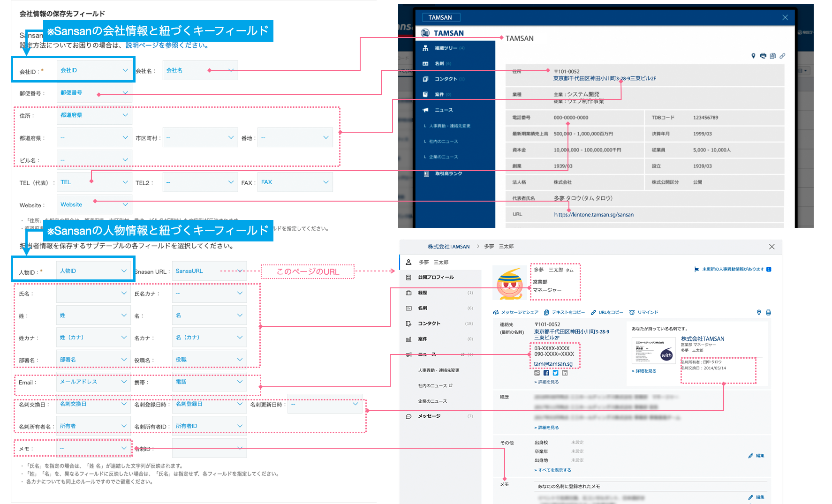
Task: Open the 説明ページを参照ください link
Action: [166, 45]
